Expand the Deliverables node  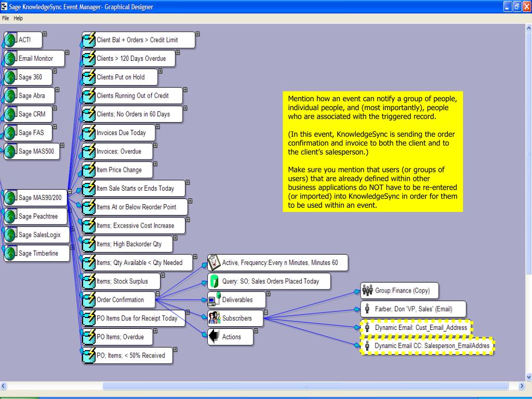coord(269,294)
